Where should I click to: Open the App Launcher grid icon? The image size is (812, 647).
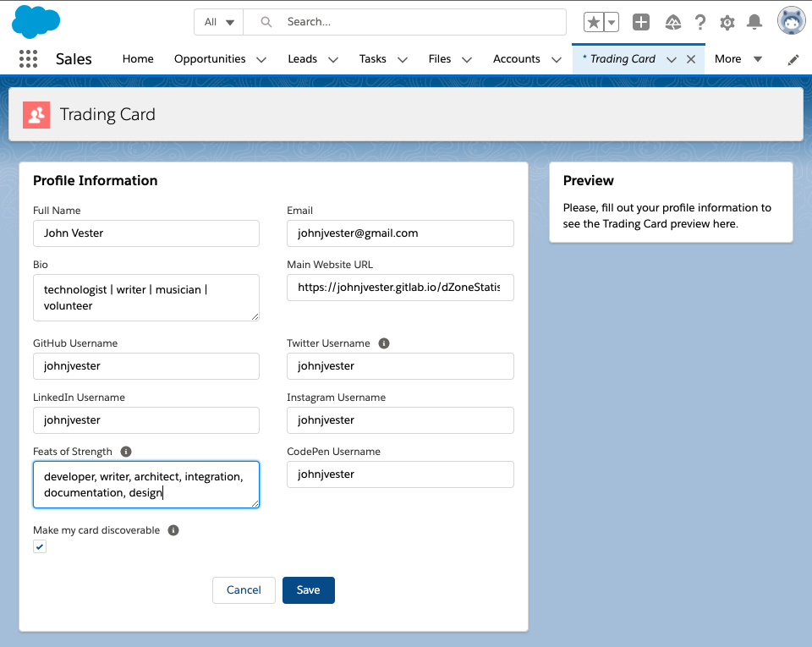[28, 59]
